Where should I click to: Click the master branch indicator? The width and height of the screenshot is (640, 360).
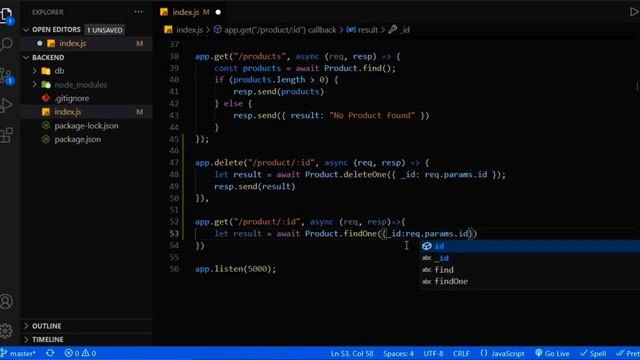click(18, 353)
